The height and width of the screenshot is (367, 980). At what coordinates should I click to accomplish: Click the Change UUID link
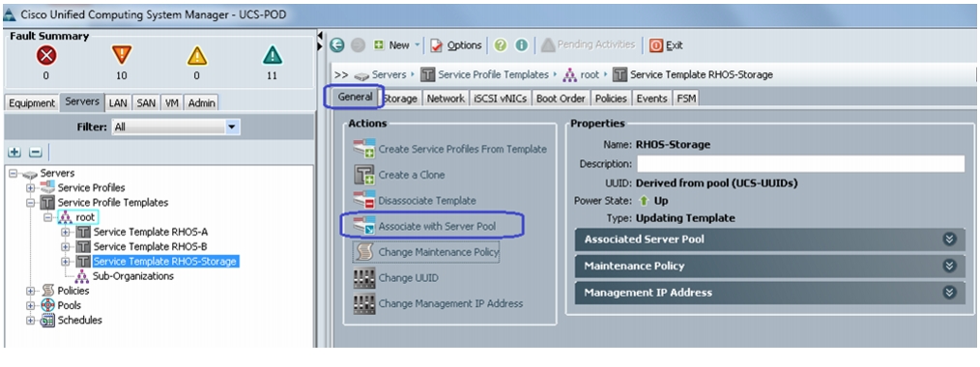(408, 278)
